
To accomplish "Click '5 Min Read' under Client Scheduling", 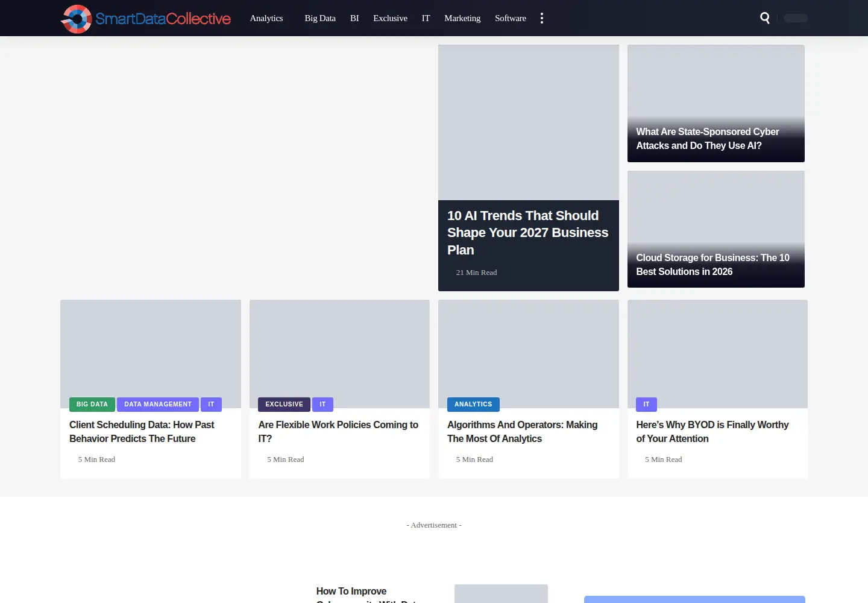I will point(96,459).
